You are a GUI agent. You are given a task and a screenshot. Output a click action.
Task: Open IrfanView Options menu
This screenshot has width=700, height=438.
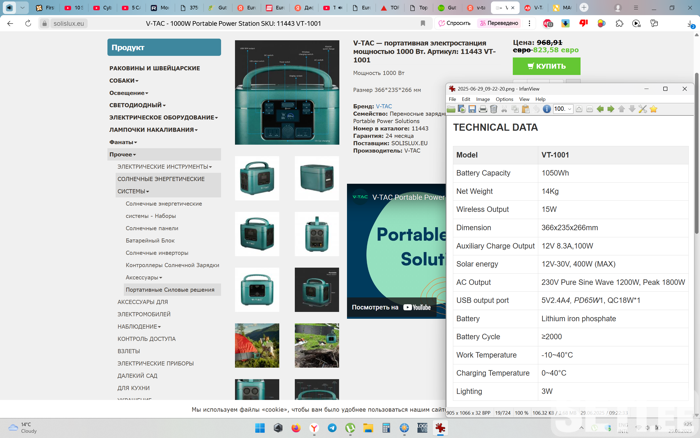click(504, 99)
